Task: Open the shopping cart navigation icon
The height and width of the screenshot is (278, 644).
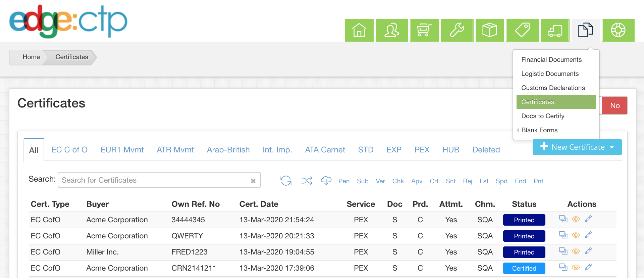Action: (x=424, y=30)
